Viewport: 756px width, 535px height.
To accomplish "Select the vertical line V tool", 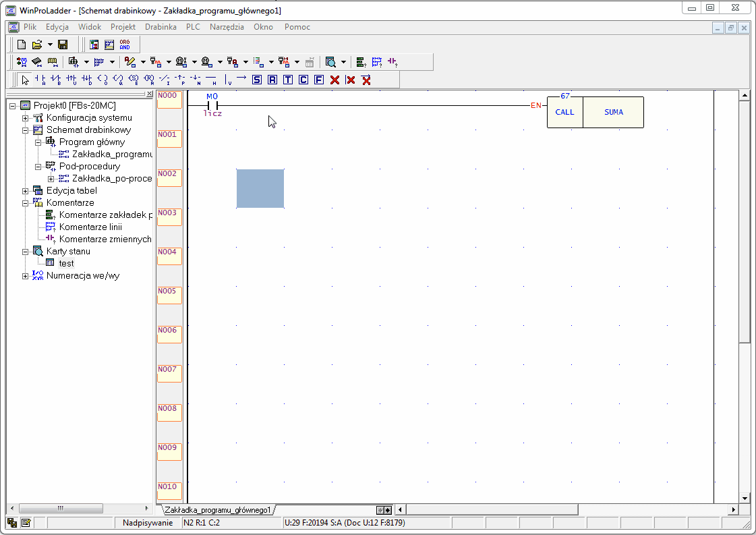I will click(227, 80).
